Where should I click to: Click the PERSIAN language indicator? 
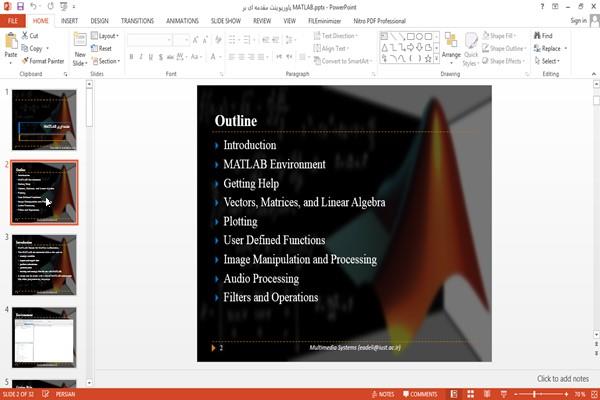(x=65, y=394)
